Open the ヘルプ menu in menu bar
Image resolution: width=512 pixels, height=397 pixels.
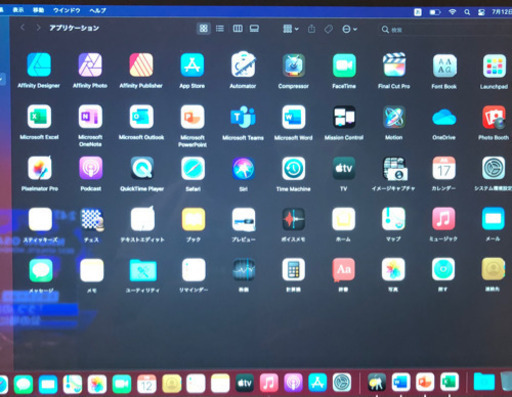click(98, 11)
